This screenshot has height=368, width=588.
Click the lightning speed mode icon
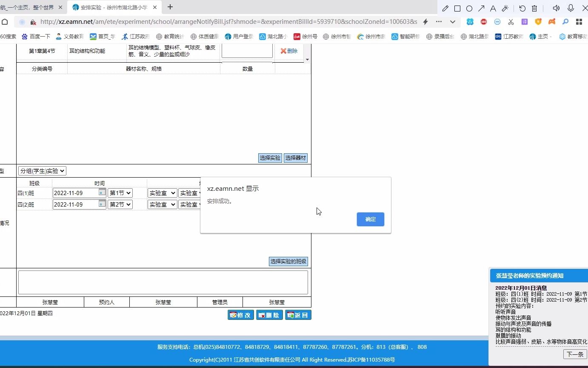[425, 22]
